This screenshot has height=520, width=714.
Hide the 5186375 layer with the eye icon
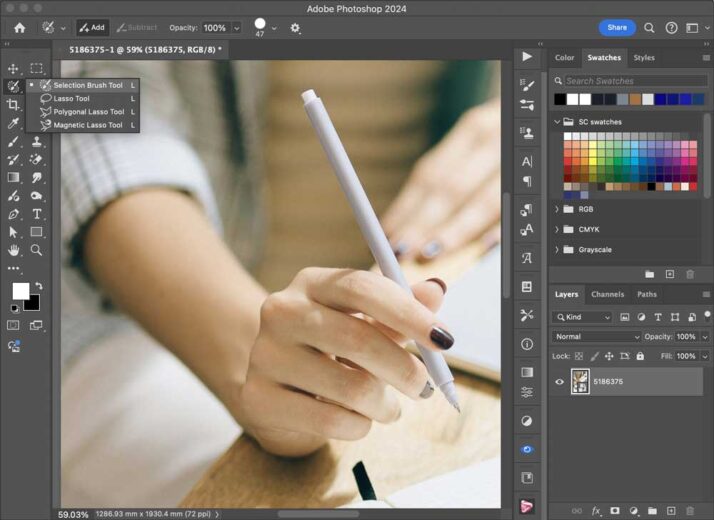click(559, 381)
